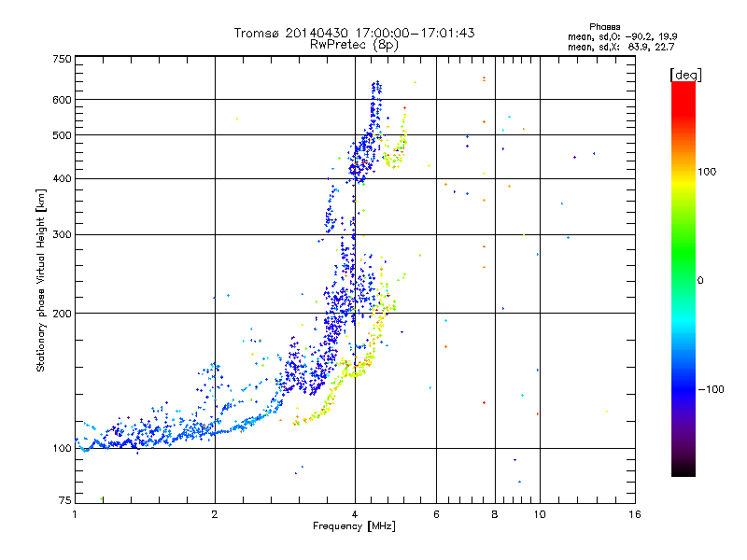
Task: Click the "Frequency [MHz]" x-axis label
Action: pyautogui.click(x=354, y=526)
